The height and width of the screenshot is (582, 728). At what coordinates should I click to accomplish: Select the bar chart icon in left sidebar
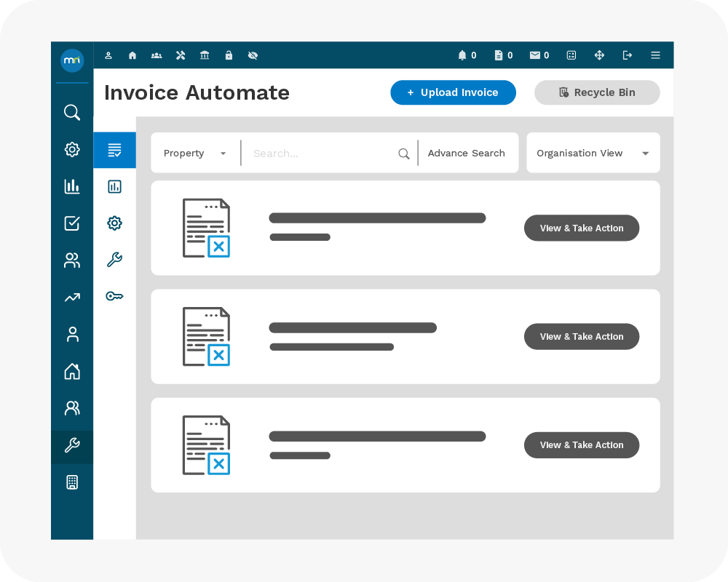[x=72, y=186]
